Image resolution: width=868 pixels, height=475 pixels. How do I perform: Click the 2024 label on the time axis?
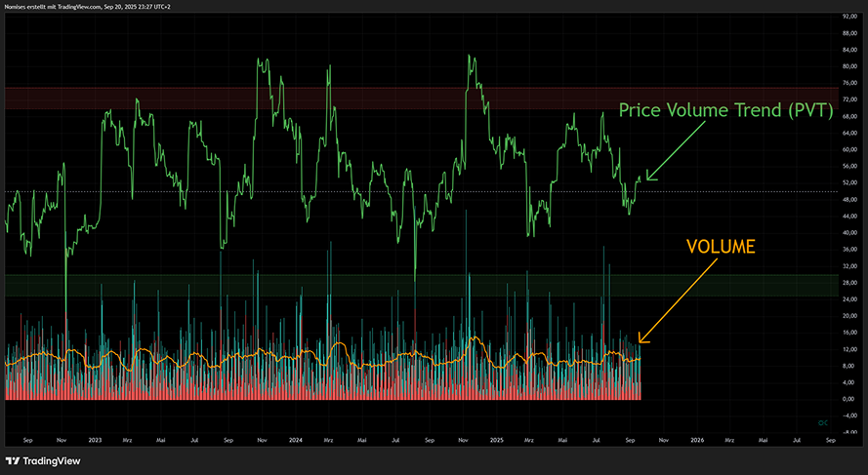click(296, 440)
